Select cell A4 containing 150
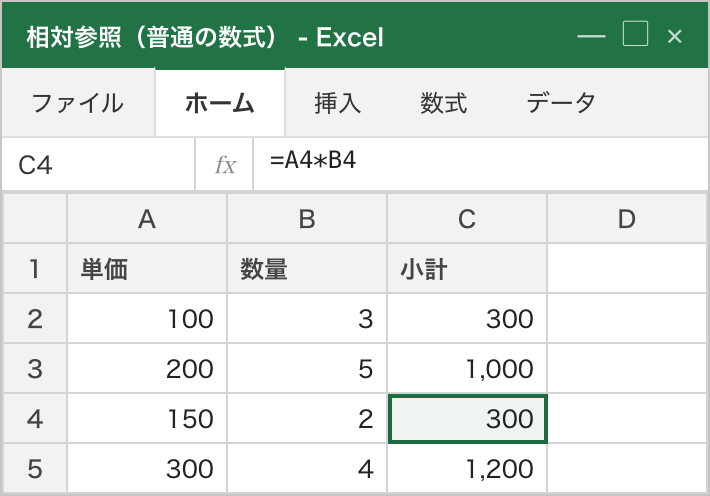 [147, 418]
